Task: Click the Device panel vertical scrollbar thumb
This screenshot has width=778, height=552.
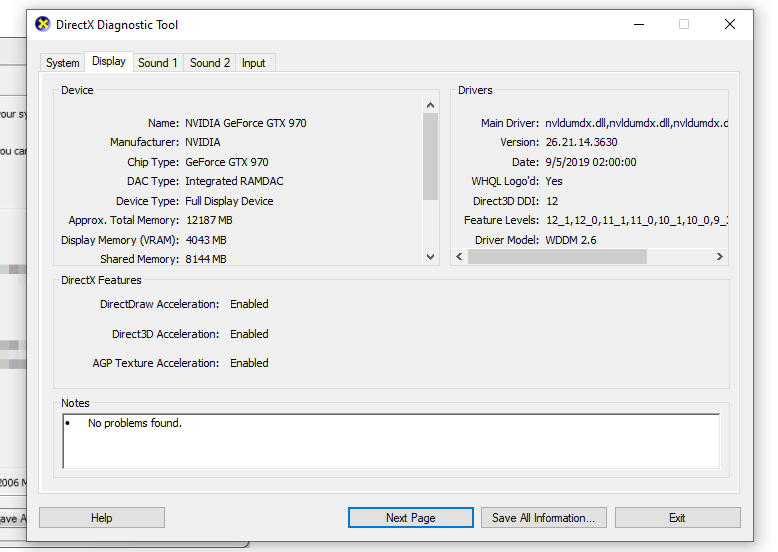Action: 431,156
